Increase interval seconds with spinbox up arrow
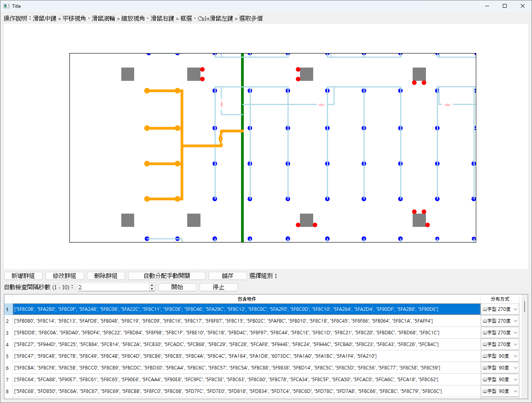This screenshot has height=403, width=532. [x=152, y=285]
